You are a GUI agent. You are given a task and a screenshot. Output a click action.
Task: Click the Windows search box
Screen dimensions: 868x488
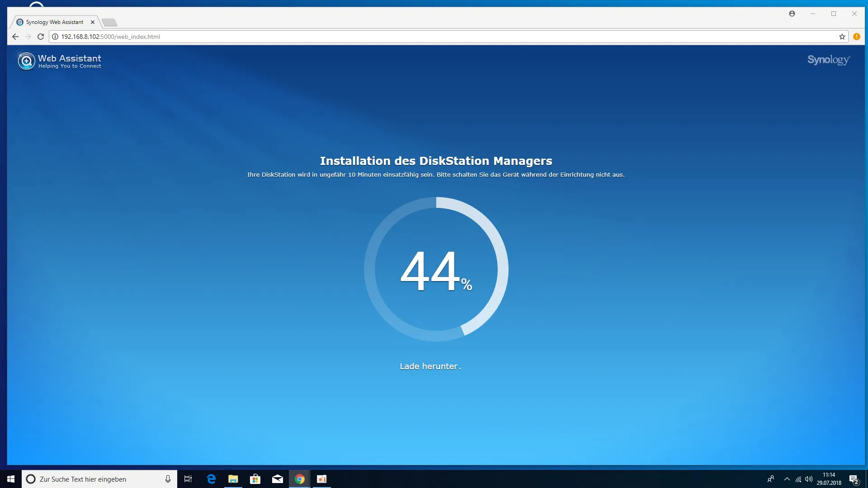[99, 479]
